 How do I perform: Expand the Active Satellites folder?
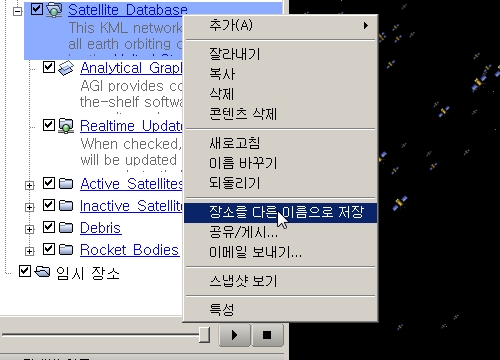coord(30,185)
